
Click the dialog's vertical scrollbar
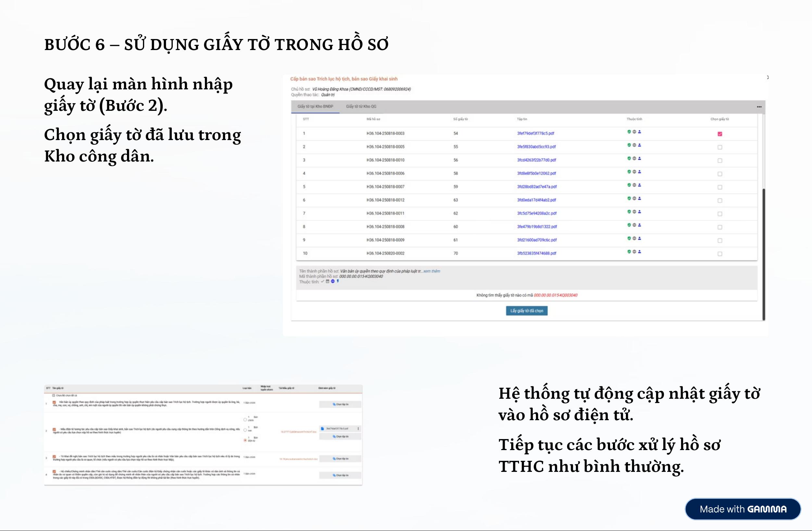pyautogui.click(x=764, y=254)
